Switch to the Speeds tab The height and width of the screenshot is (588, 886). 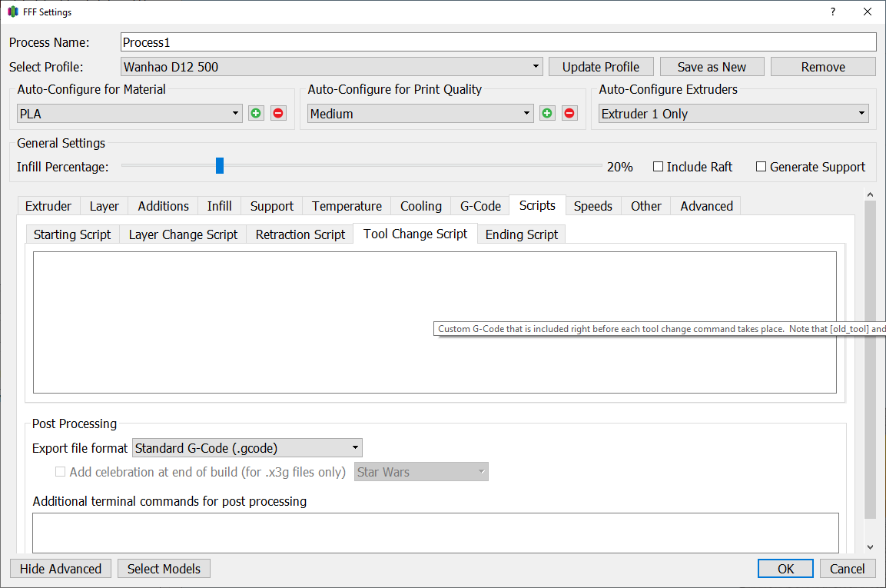tap(593, 206)
